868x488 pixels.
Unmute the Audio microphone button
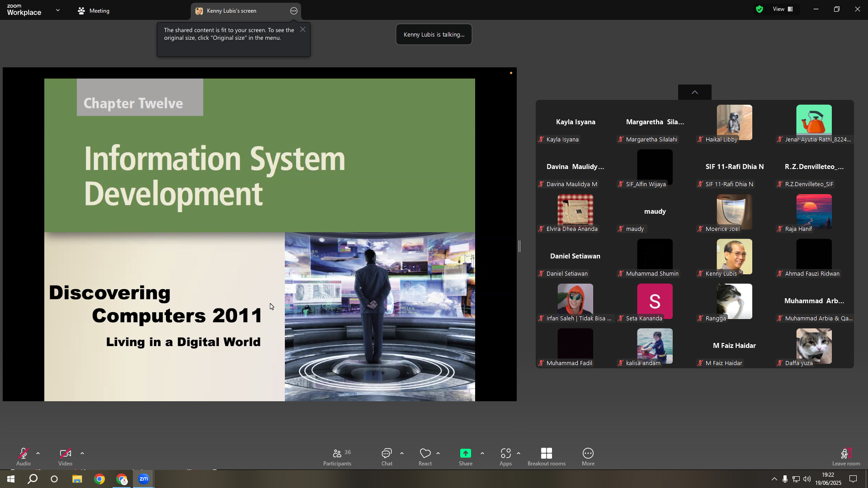[x=24, y=456]
